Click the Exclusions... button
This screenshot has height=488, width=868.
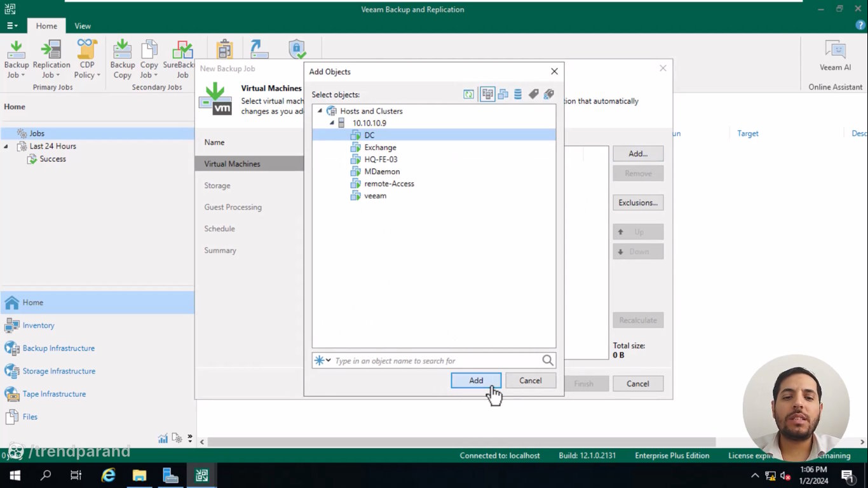pyautogui.click(x=638, y=203)
